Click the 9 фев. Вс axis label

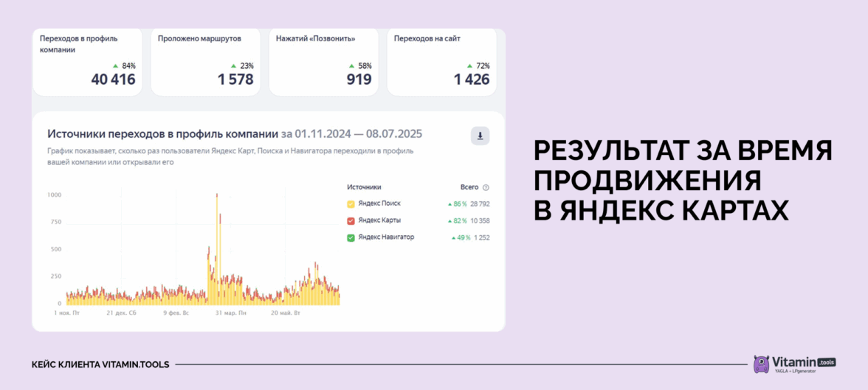(x=176, y=313)
